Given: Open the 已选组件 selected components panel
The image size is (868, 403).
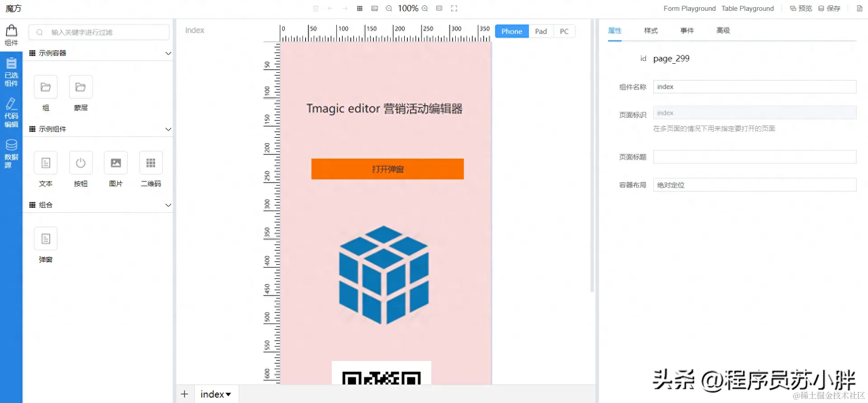Looking at the screenshot, I should (x=11, y=72).
